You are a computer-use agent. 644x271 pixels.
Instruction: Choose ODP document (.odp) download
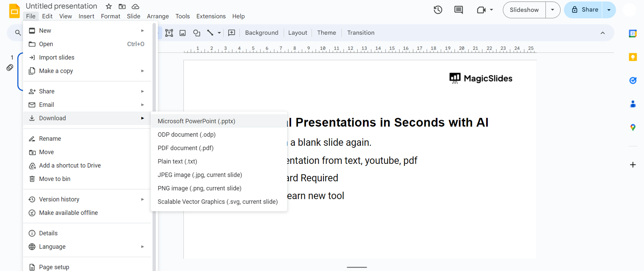pos(219,135)
